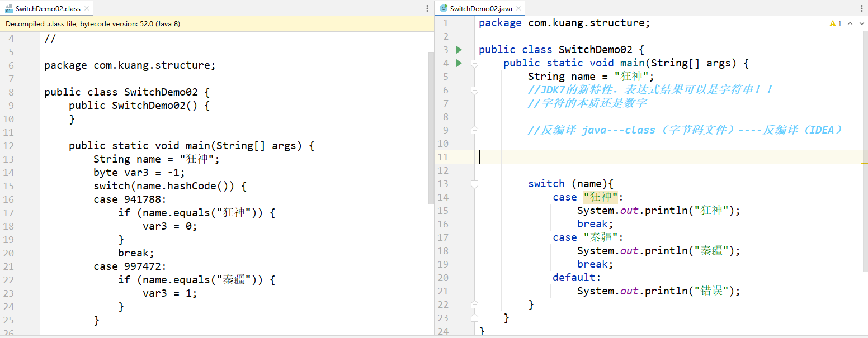Click 'case 941788:' in the decompiled code
This screenshot has height=338, width=868.
point(130,199)
